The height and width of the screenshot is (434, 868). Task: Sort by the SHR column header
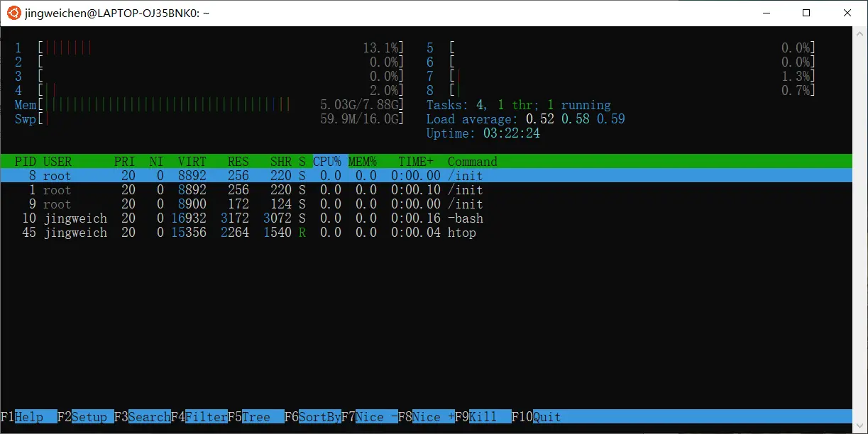(x=281, y=162)
